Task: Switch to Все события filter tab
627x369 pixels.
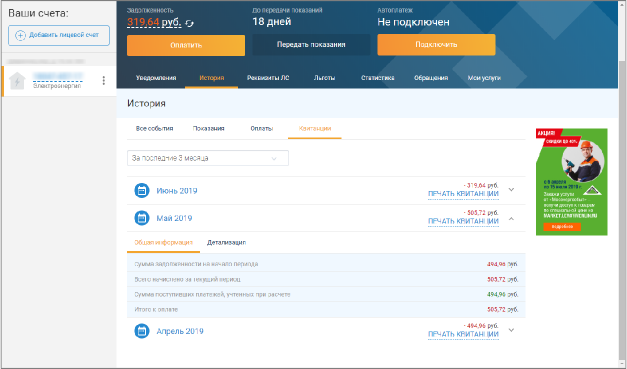Action: pyautogui.click(x=154, y=128)
